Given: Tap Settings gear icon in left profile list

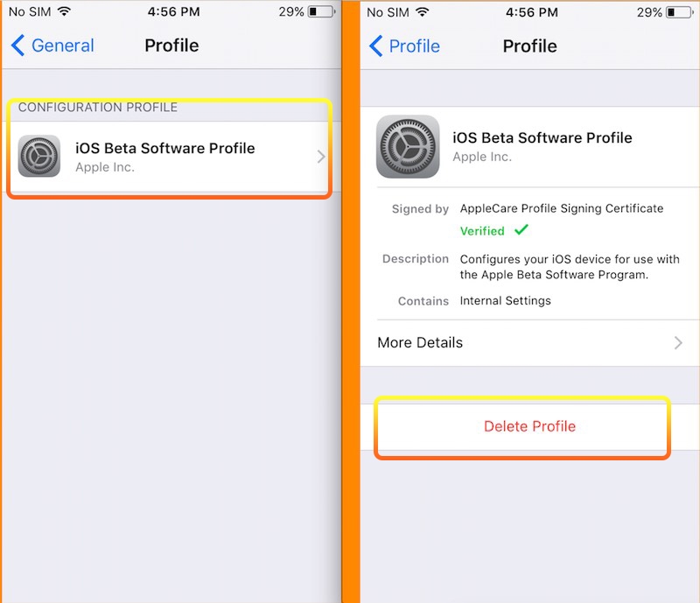Looking at the screenshot, I should click(39, 156).
